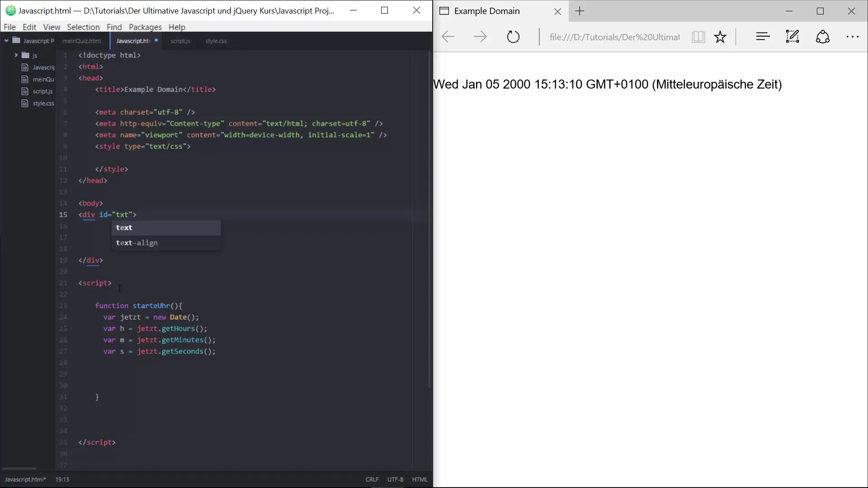The width and height of the screenshot is (868, 488).
Task: Collapse the Javascript project root folder
Action: coord(6,41)
